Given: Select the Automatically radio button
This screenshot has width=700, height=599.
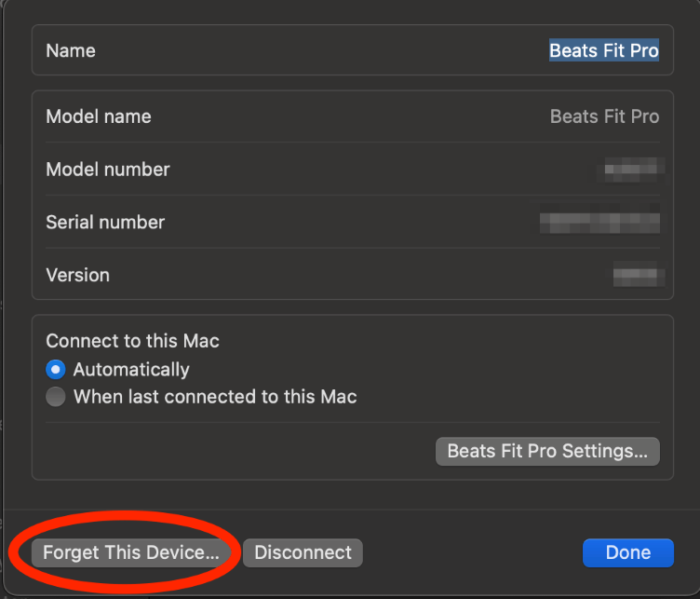Looking at the screenshot, I should click(x=57, y=370).
